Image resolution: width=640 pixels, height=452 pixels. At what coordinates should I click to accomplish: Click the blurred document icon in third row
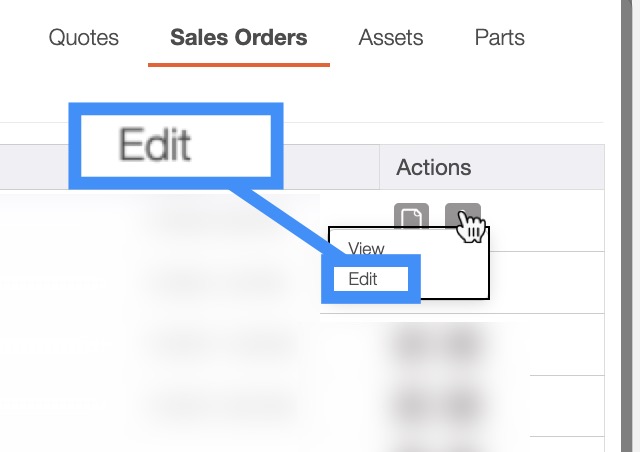pyautogui.click(x=412, y=345)
